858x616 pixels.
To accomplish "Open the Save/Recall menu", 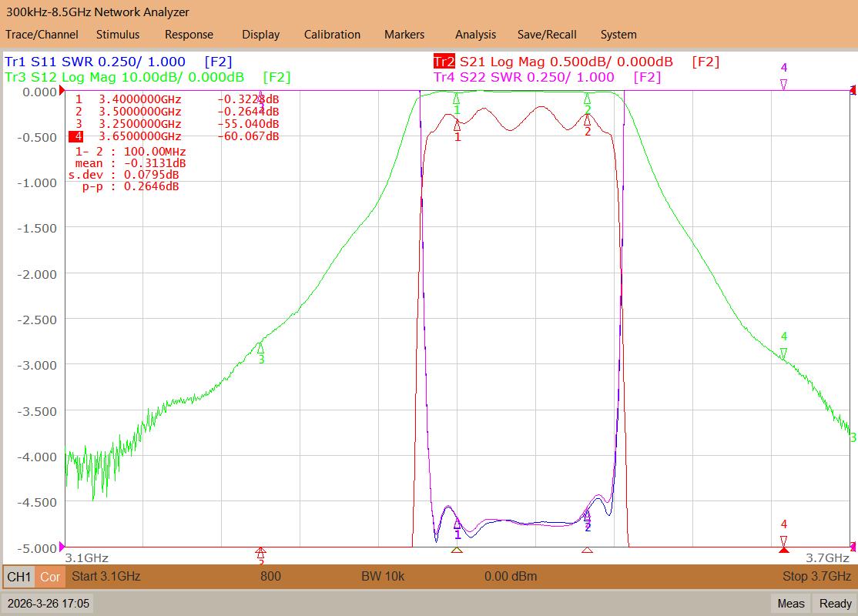I will [547, 35].
